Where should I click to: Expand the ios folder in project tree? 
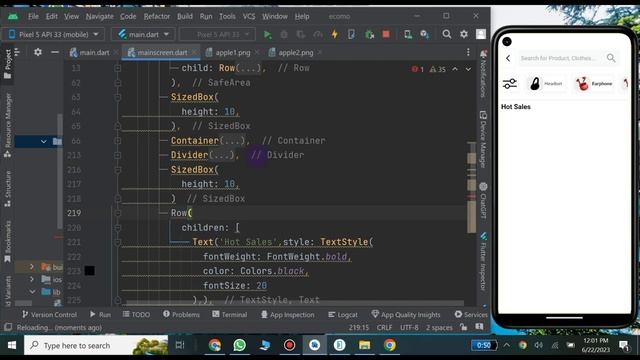click(x=32, y=279)
